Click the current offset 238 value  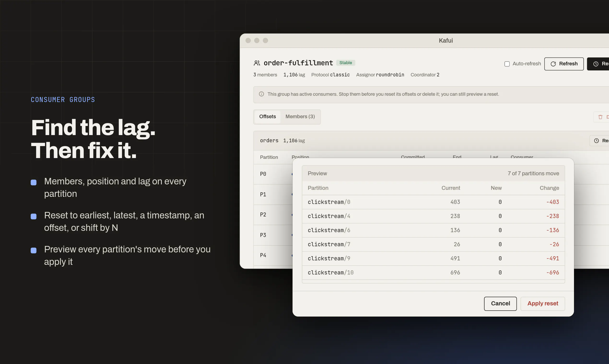point(455,216)
